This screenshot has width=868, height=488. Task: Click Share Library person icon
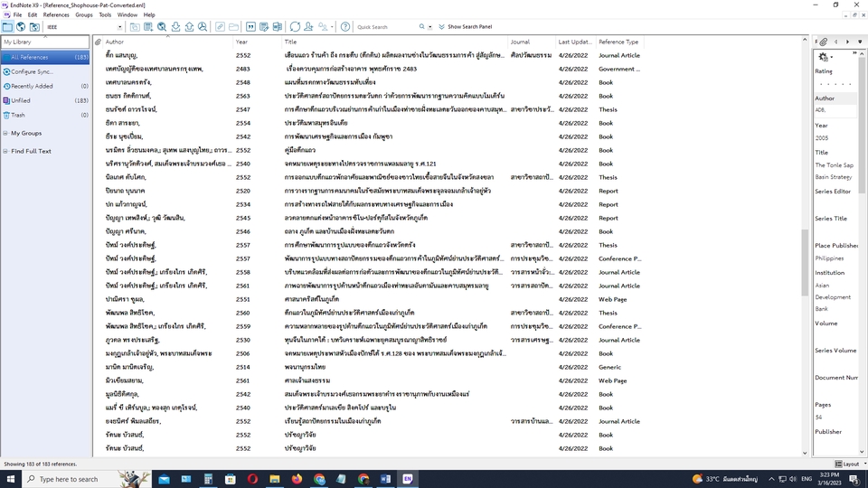[x=308, y=26]
